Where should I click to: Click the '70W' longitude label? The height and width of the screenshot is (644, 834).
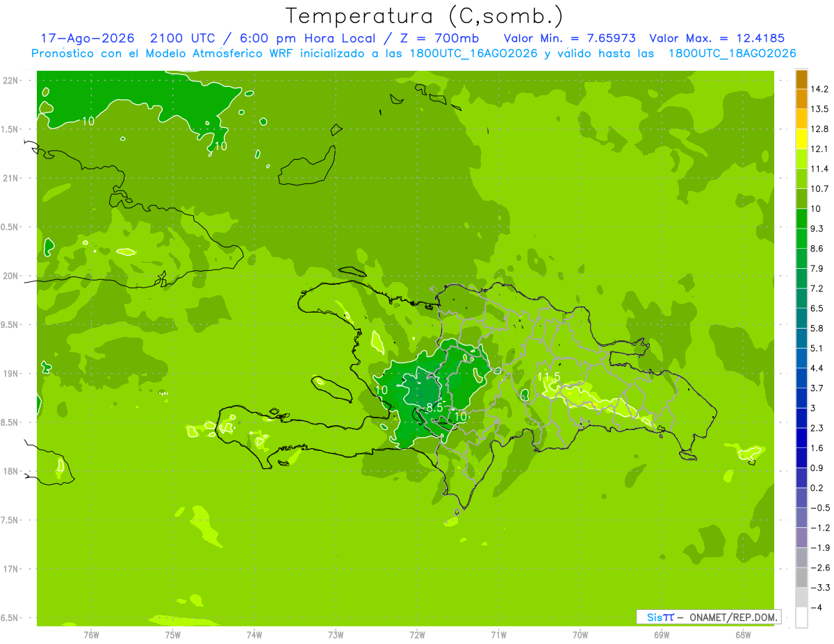click(580, 635)
